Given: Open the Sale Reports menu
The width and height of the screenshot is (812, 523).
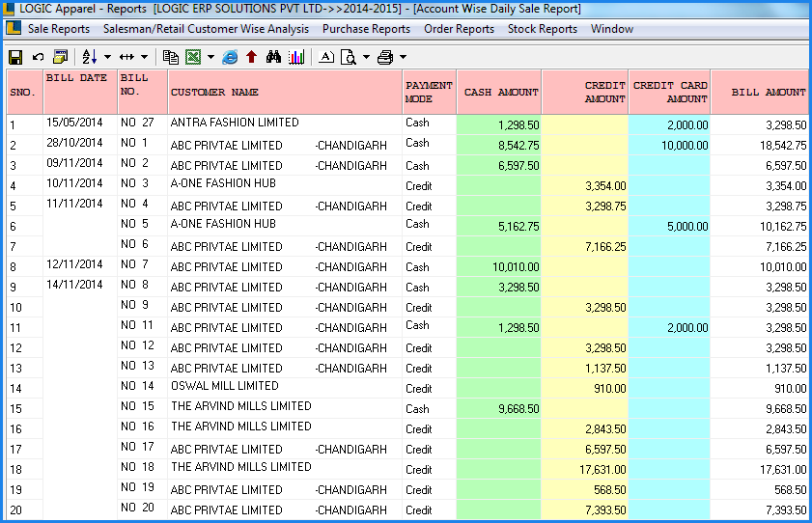Looking at the screenshot, I should tap(59, 29).
